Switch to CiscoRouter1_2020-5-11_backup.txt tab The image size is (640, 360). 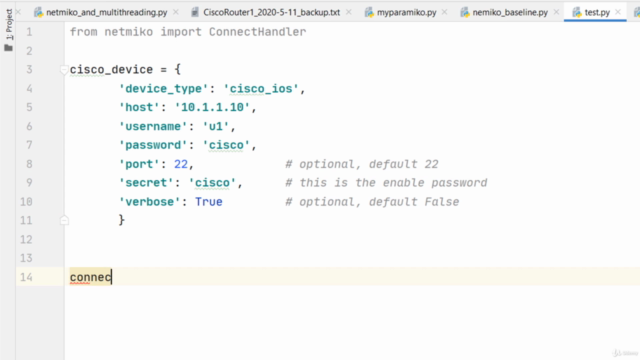(271, 12)
